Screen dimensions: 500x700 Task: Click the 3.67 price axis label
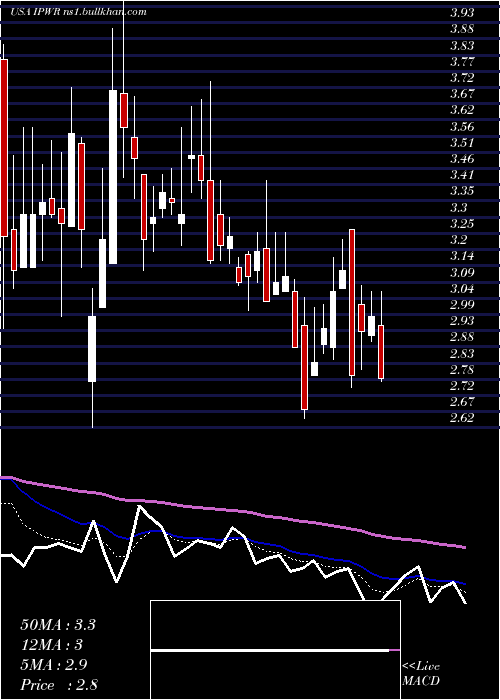point(462,94)
